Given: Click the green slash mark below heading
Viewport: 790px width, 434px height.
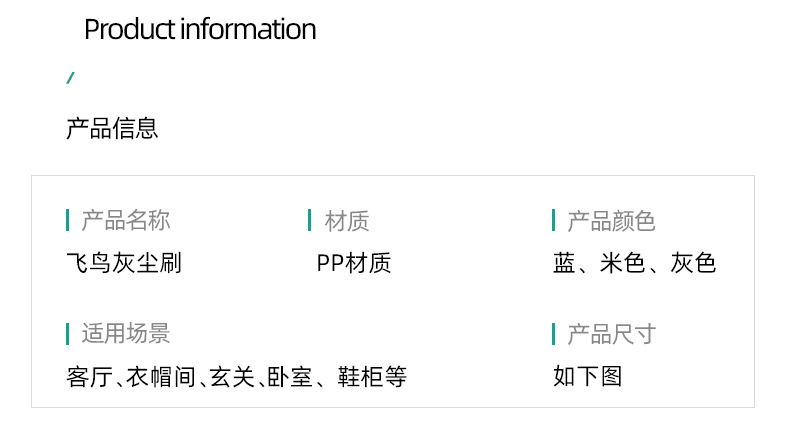Looking at the screenshot, I should 70,78.
